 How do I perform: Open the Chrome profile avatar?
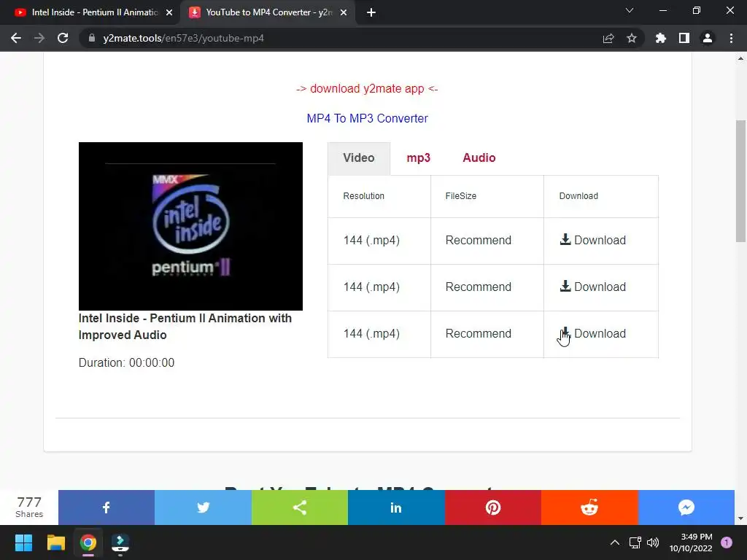click(708, 38)
